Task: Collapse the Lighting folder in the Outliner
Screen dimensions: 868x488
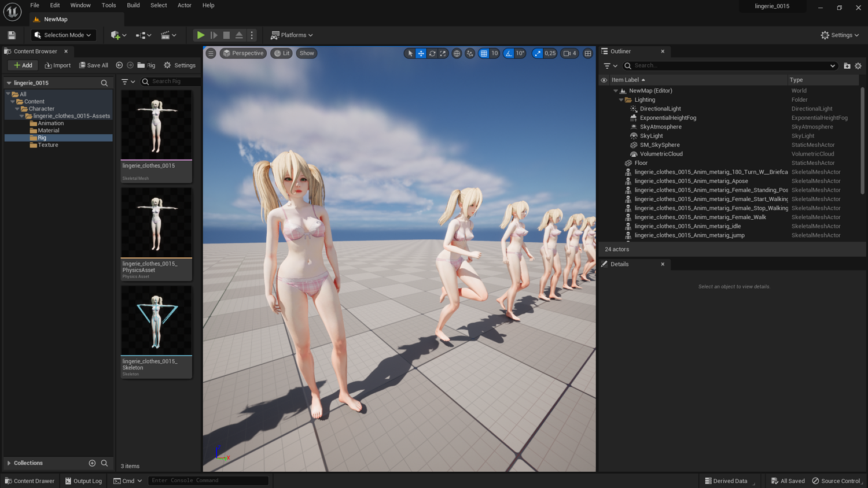Action: (x=621, y=100)
